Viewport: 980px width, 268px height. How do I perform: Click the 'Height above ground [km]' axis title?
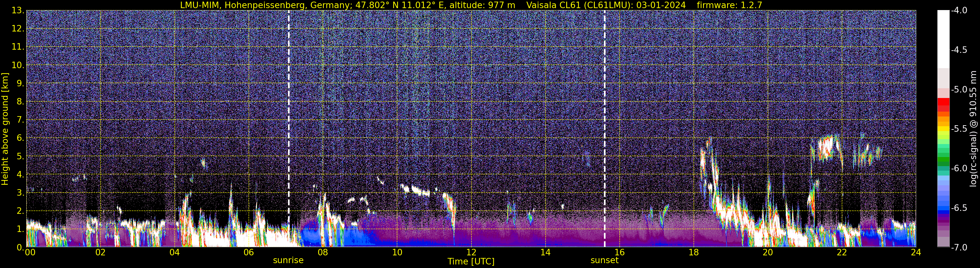click(x=5, y=129)
